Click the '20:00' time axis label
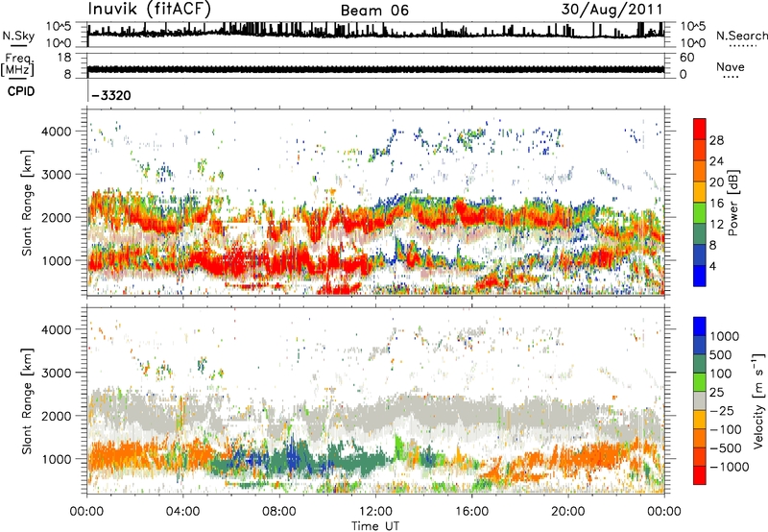 click(x=567, y=512)
